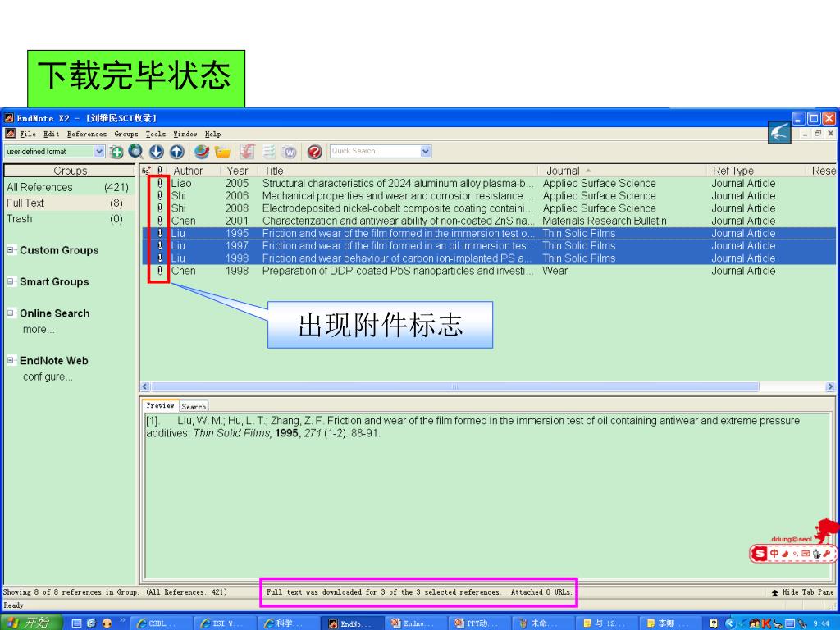The height and width of the screenshot is (630, 840).
Task: Select the Liu 1997 oil immersion reference
Action: [489, 246]
